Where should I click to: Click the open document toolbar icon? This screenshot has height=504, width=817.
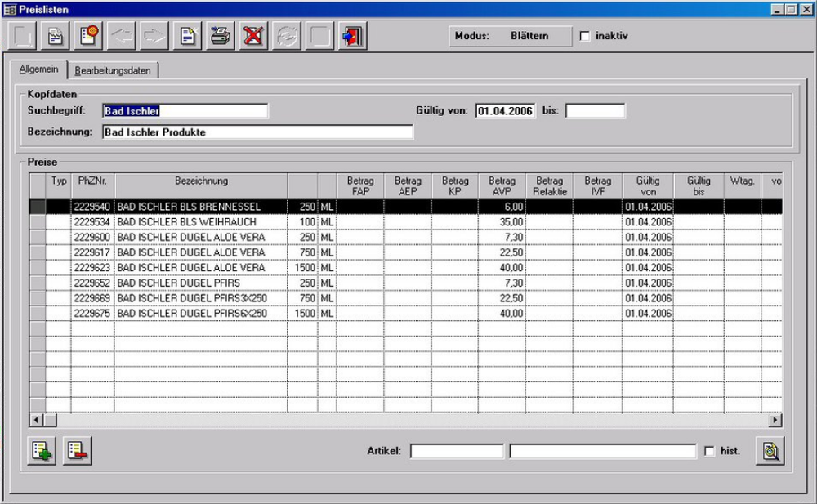tap(56, 37)
